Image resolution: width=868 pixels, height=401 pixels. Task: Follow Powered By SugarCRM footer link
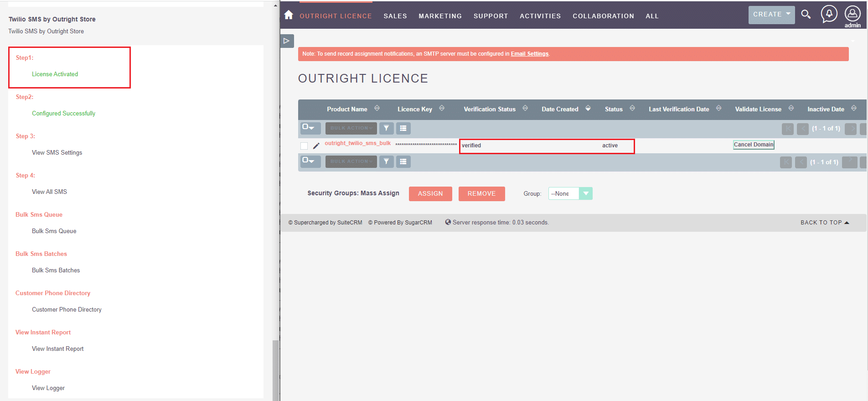tap(400, 223)
